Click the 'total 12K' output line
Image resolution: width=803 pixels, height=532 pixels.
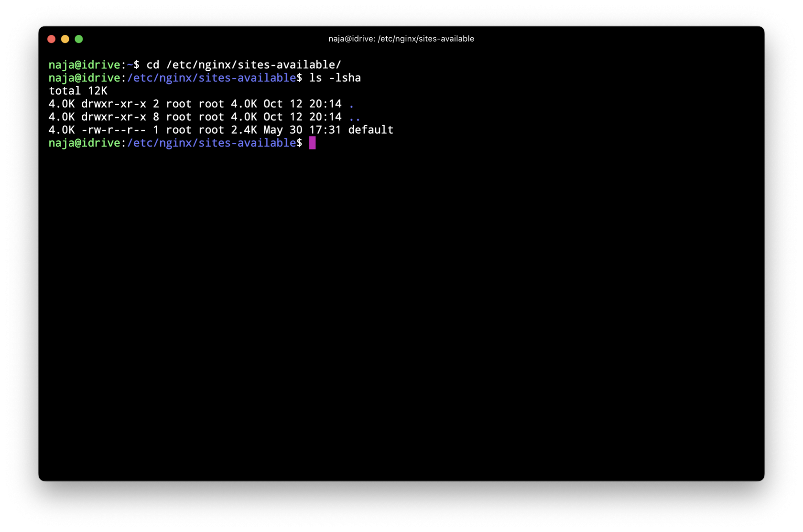78,91
